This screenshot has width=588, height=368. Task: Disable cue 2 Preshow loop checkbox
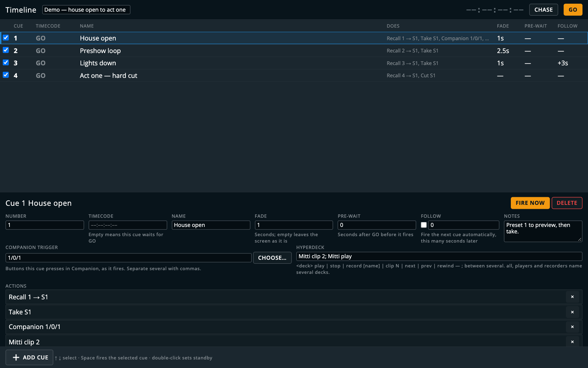tap(6, 50)
